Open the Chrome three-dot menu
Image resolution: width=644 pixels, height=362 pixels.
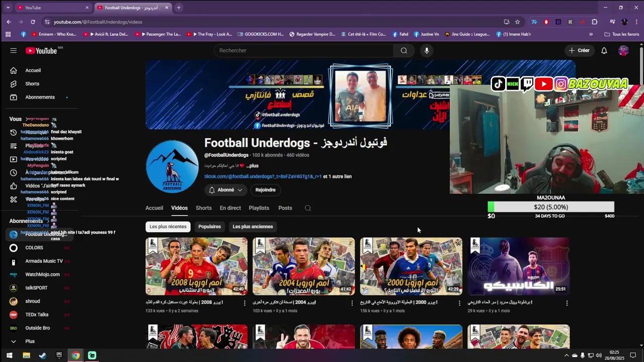(636, 22)
